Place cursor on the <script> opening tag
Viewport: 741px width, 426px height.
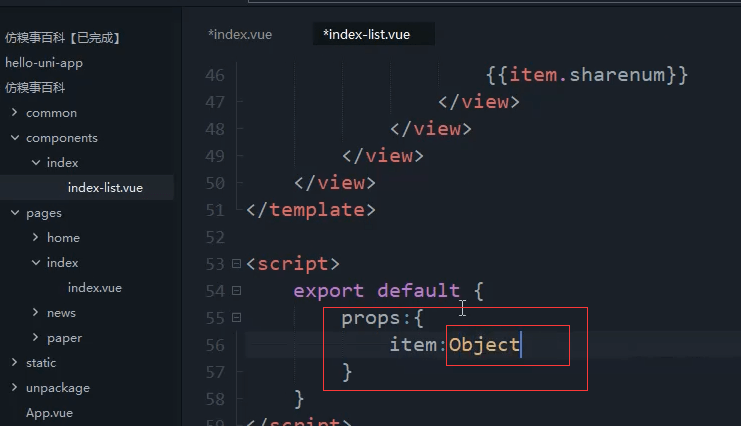tap(293, 264)
